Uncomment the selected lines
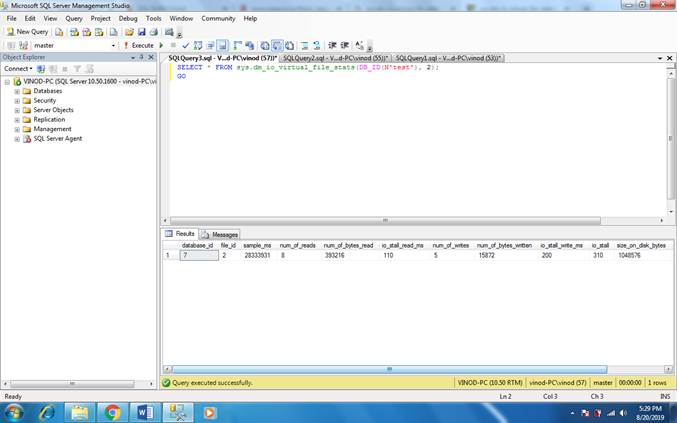 (316, 45)
